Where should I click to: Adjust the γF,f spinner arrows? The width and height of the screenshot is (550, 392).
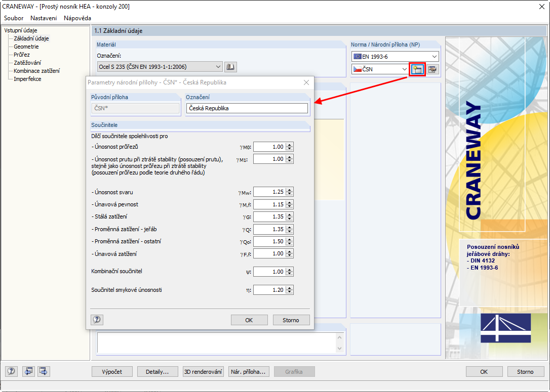pos(289,253)
